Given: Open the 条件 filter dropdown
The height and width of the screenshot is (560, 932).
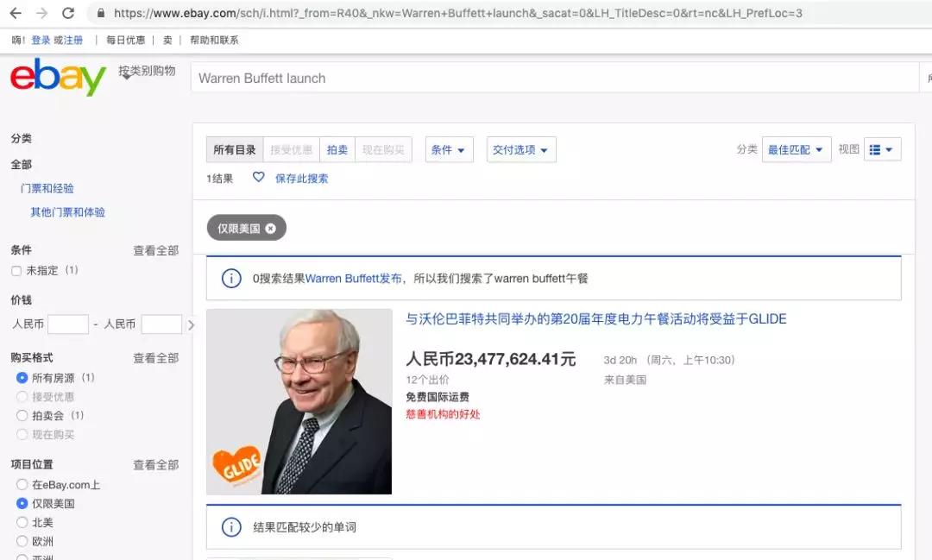Looking at the screenshot, I should coord(449,148).
